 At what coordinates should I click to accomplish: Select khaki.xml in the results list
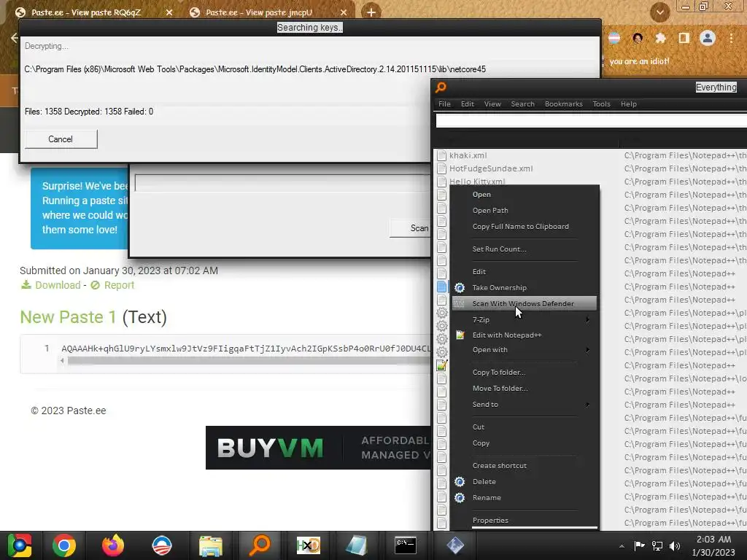coord(468,155)
